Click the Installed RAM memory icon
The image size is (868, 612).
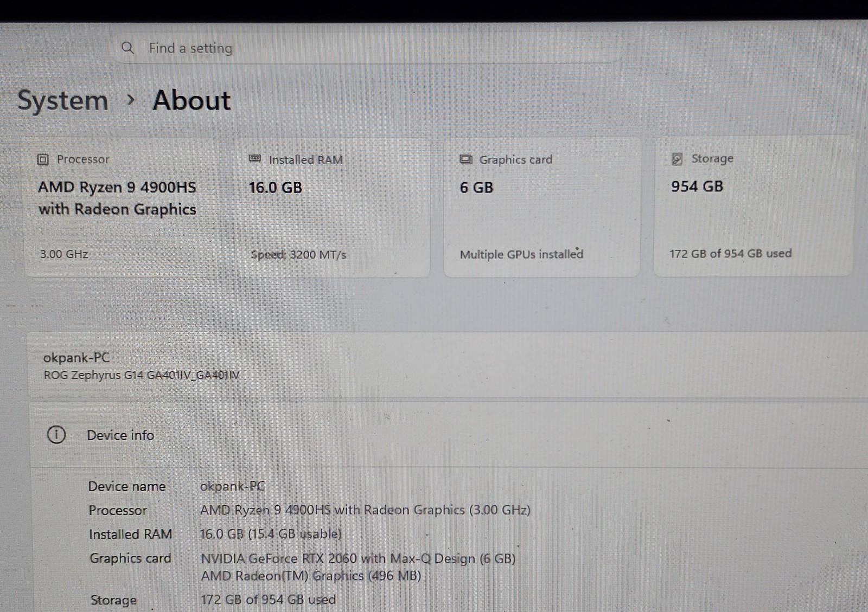click(254, 159)
